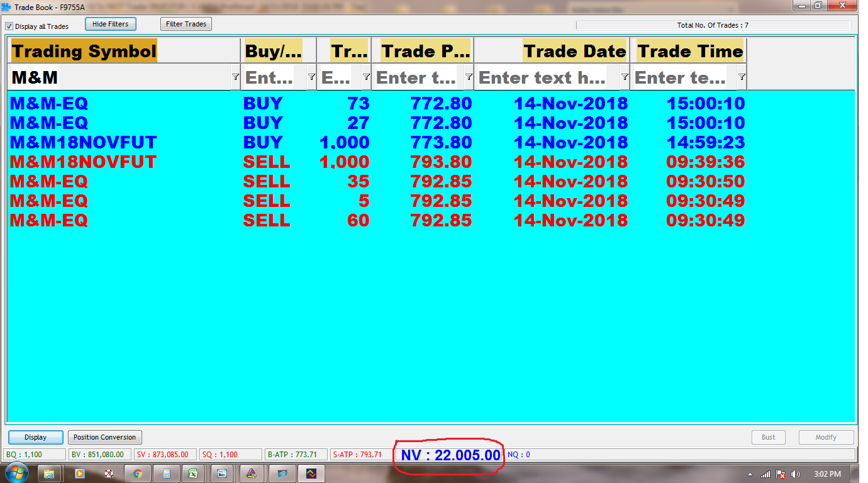Switch to the chart trading app in taskbar
Screen dimensions: 868x483
click(x=311, y=474)
